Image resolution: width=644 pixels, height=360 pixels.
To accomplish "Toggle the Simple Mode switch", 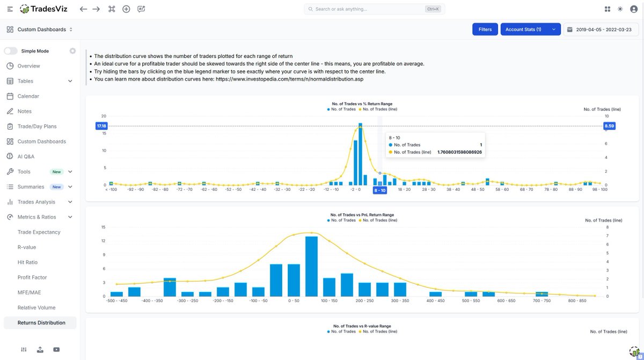I will point(11,51).
